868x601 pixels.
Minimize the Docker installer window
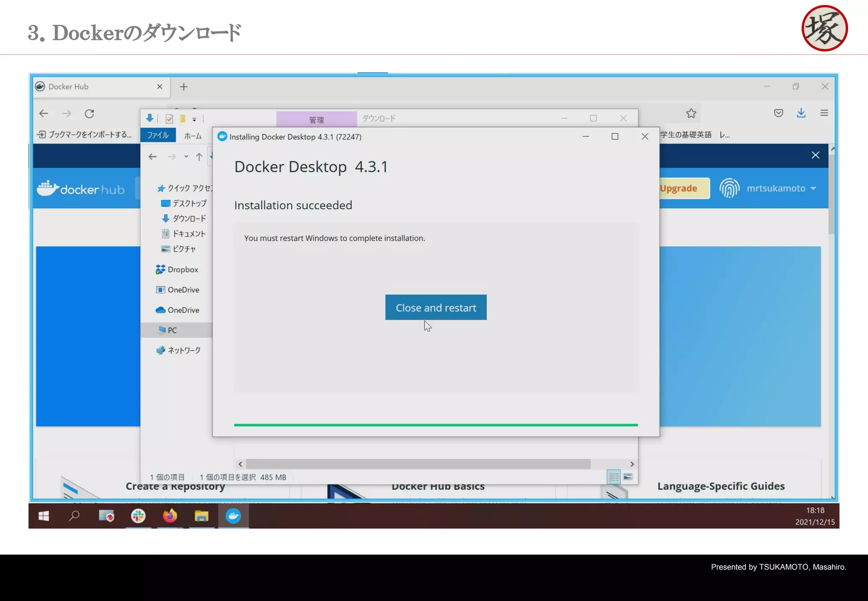click(x=586, y=136)
